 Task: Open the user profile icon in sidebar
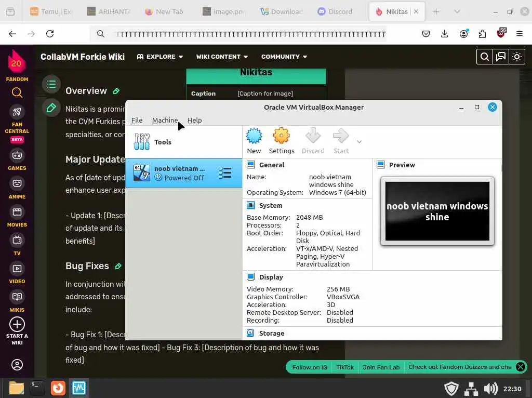click(17, 365)
